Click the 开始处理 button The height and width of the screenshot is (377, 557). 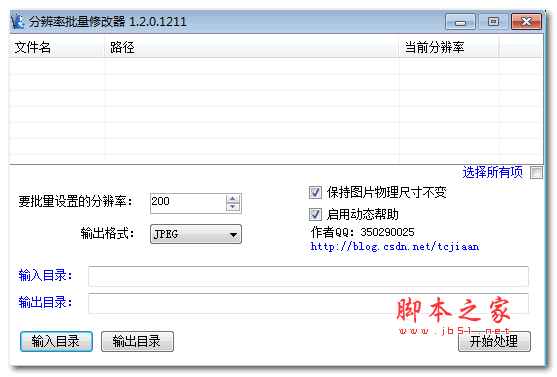point(494,342)
